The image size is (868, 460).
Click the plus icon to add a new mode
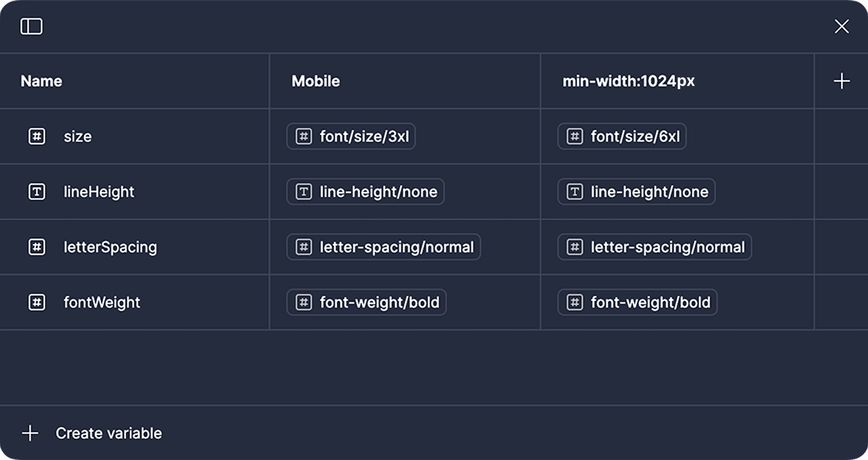coord(842,81)
